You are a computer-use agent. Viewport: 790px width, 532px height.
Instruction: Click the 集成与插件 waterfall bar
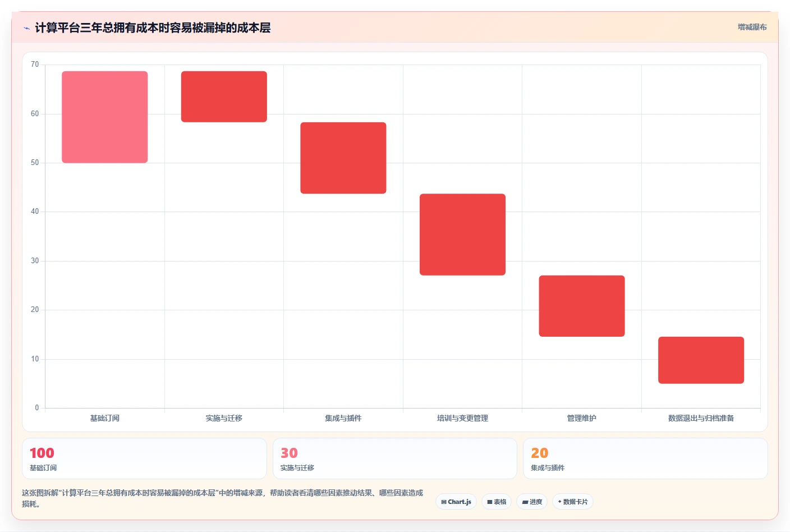point(343,158)
